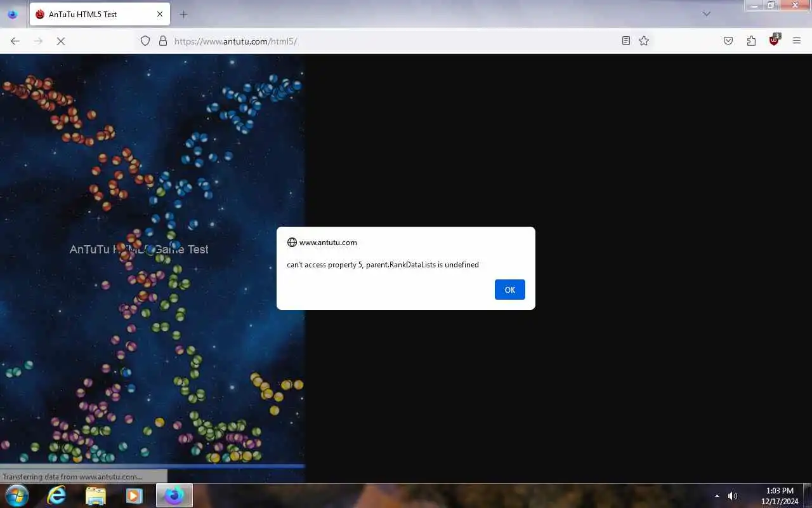
Task: Click the www.antutu.com label in the alert dialog
Action: pos(328,243)
